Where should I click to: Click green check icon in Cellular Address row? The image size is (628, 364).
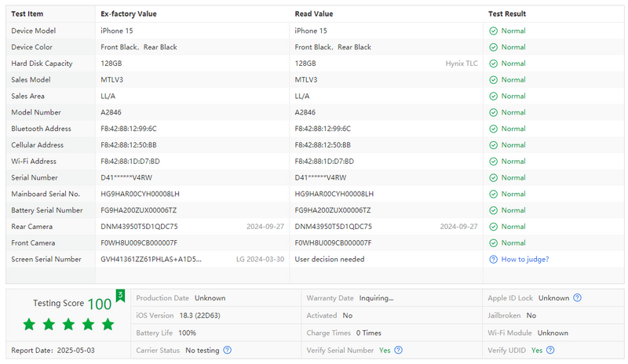click(x=494, y=145)
